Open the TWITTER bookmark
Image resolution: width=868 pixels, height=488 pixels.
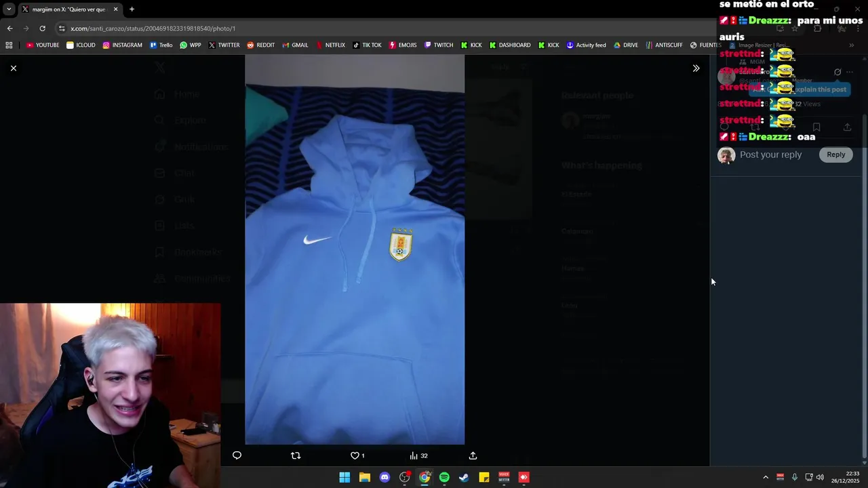[224, 45]
